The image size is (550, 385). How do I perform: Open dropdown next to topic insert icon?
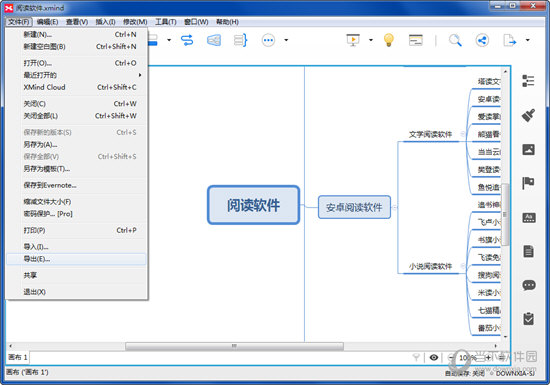[x=169, y=40]
